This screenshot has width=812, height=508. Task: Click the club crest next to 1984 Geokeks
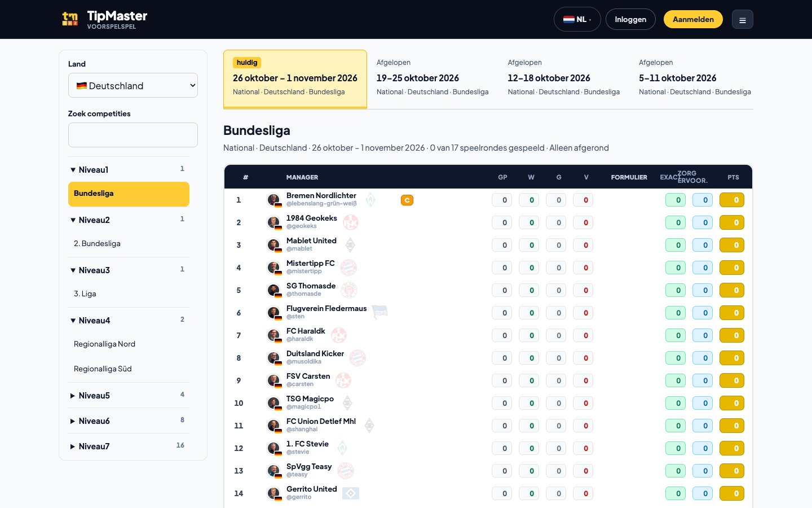point(351,222)
